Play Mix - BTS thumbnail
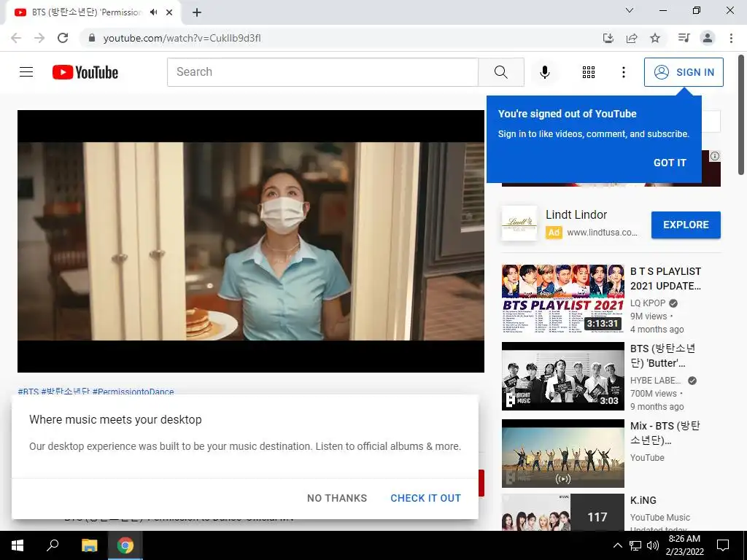Image resolution: width=747 pixels, height=560 pixels. click(x=562, y=454)
